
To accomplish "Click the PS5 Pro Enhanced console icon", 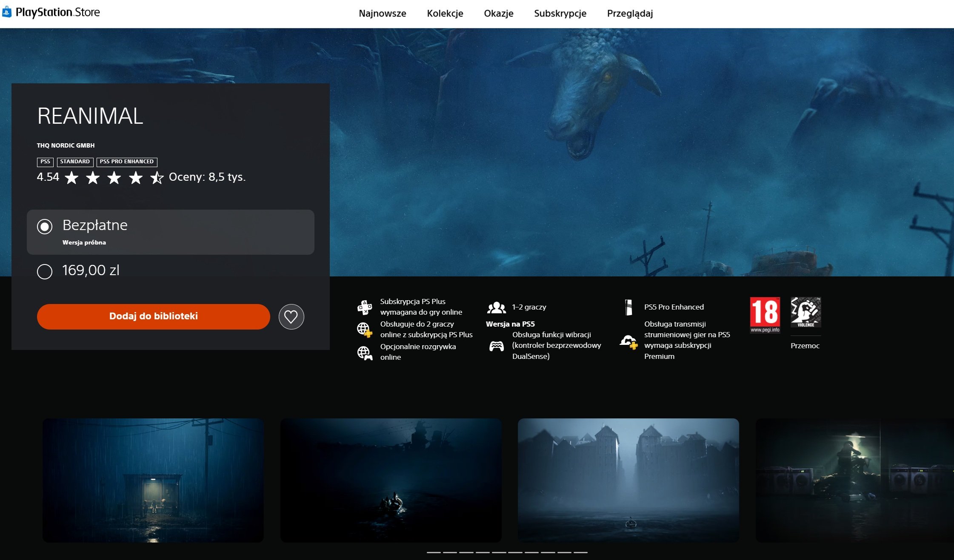I will 628,307.
